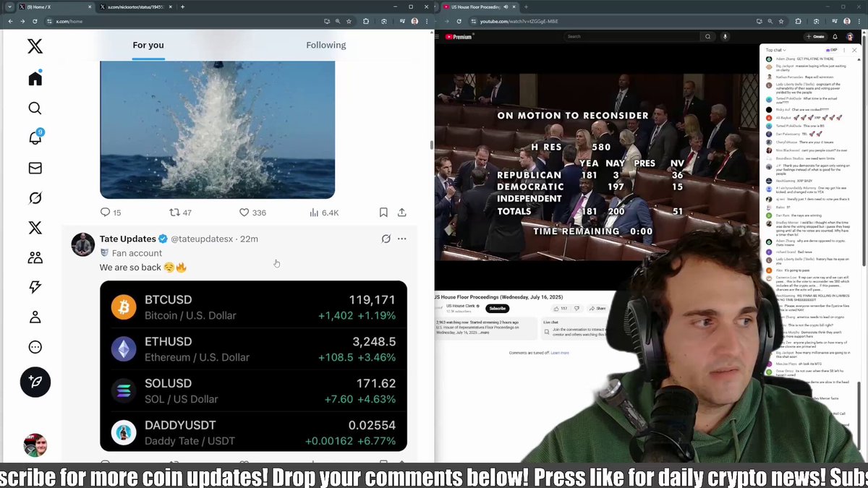Open Communities people icon in X sidebar
868x488 pixels.
click(35, 257)
